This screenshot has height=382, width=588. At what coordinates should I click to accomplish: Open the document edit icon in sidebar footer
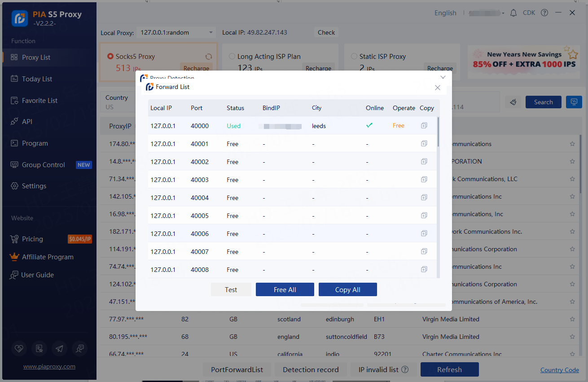click(39, 348)
